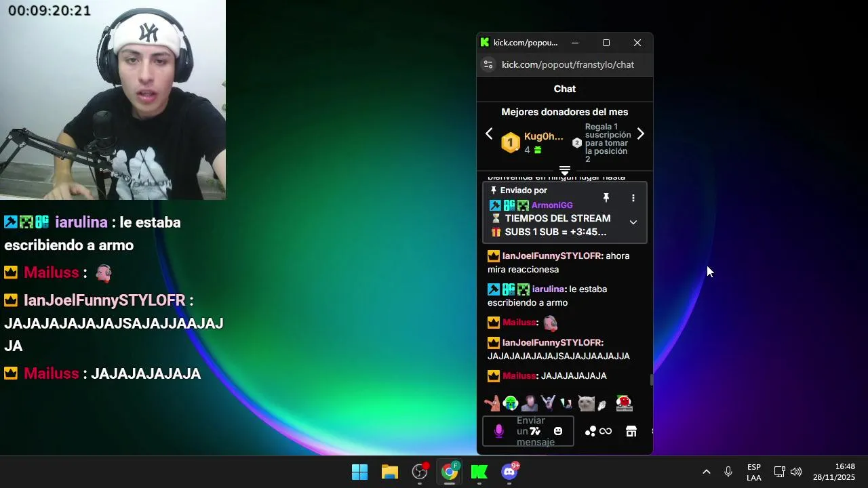
Task: Click iarulina's blue hammer moderator badge
Action: tap(494, 289)
